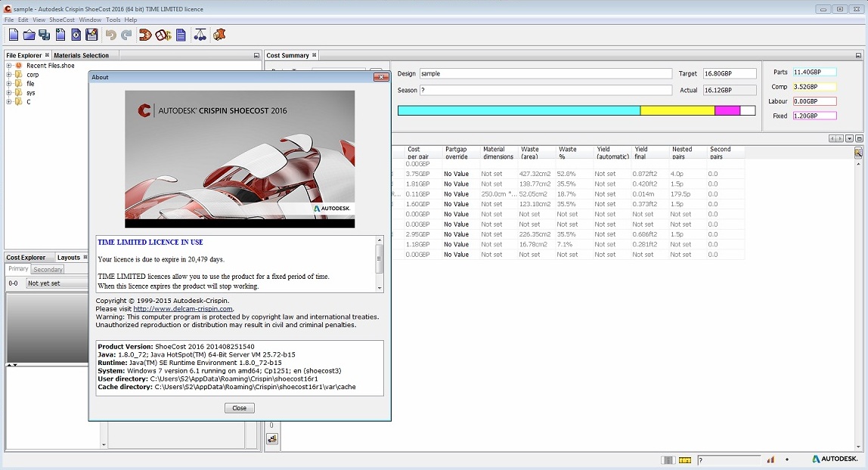Select the Primary layout tab
The image size is (868, 470).
18,269
